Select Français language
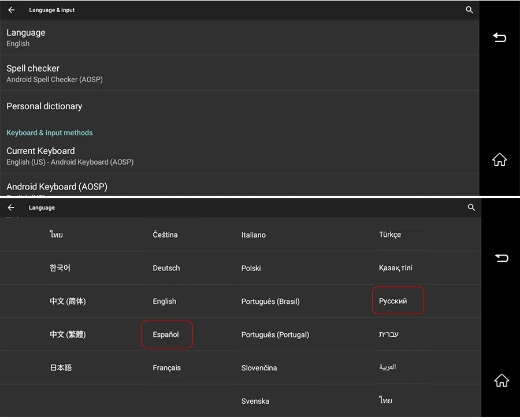The height and width of the screenshot is (420, 520). pyautogui.click(x=167, y=367)
